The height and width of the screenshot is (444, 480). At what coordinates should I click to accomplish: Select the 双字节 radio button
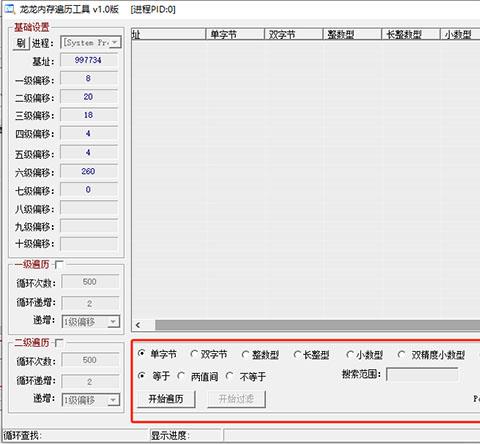(x=209, y=354)
